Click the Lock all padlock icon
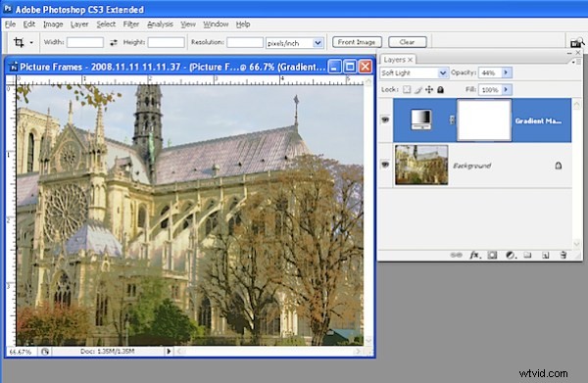The height and width of the screenshot is (383, 588). pos(441,89)
